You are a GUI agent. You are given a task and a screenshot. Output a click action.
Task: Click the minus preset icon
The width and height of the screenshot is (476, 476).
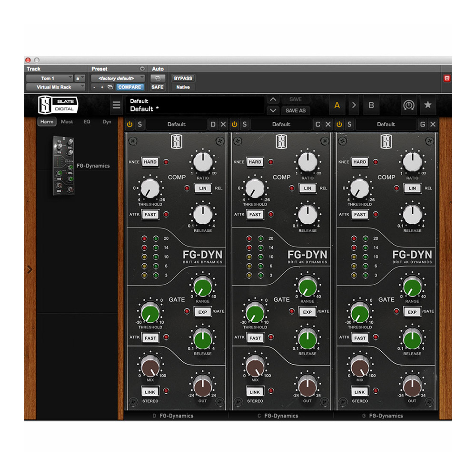pyautogui.click(x=94, y=87)
